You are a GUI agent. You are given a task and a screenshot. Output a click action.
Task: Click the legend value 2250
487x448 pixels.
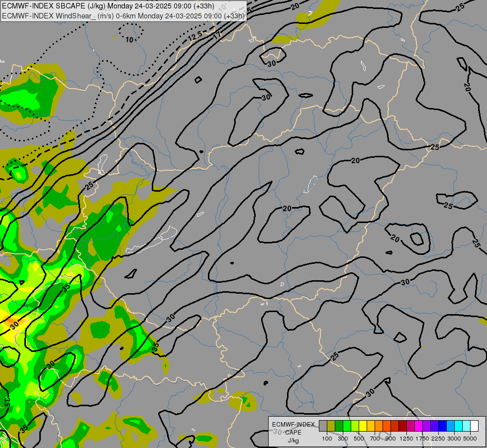tap(439, 439)
